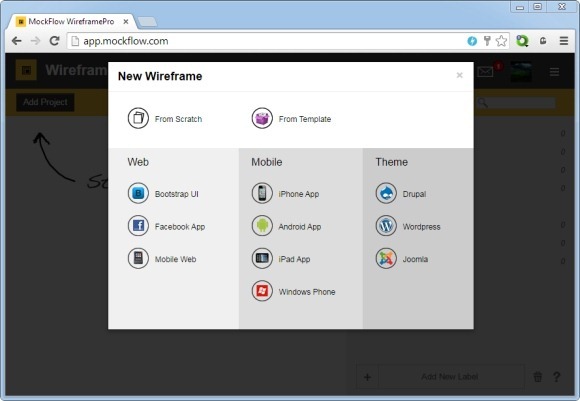Click the Add Project button
This screenshot has height=401, width=580.
point(45,102)
